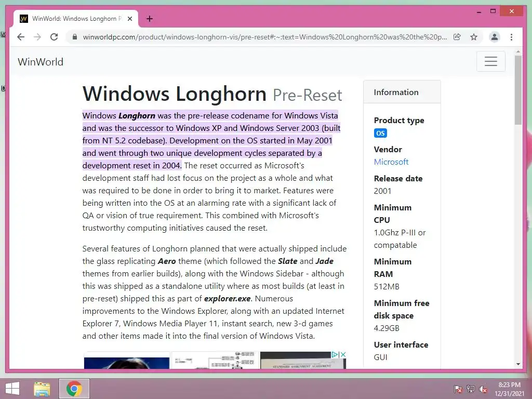The image size is (532, 399).
Task: Open the share this page icon
Action: coord(457,37)
